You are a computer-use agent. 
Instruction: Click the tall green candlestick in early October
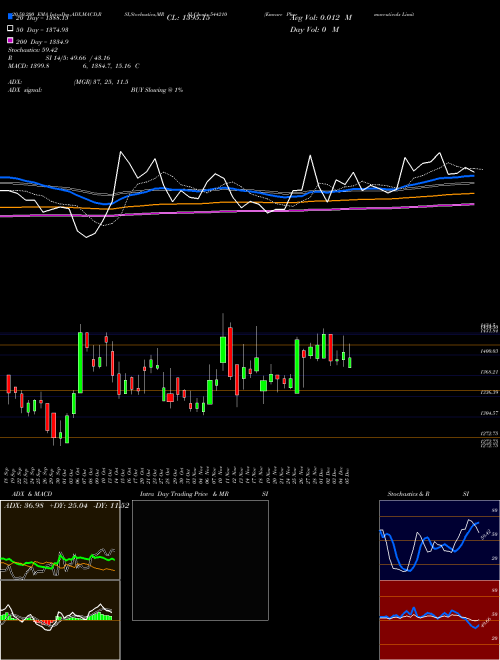(80, 362)
